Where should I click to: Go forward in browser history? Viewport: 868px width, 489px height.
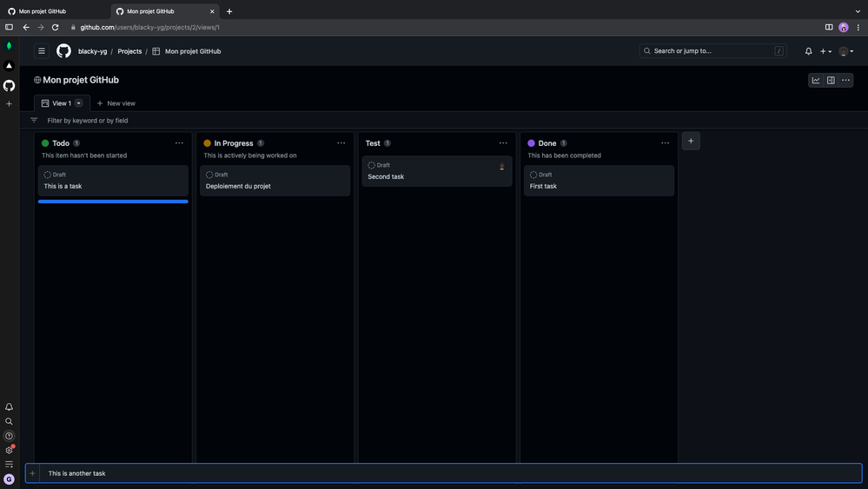(41, 27)
